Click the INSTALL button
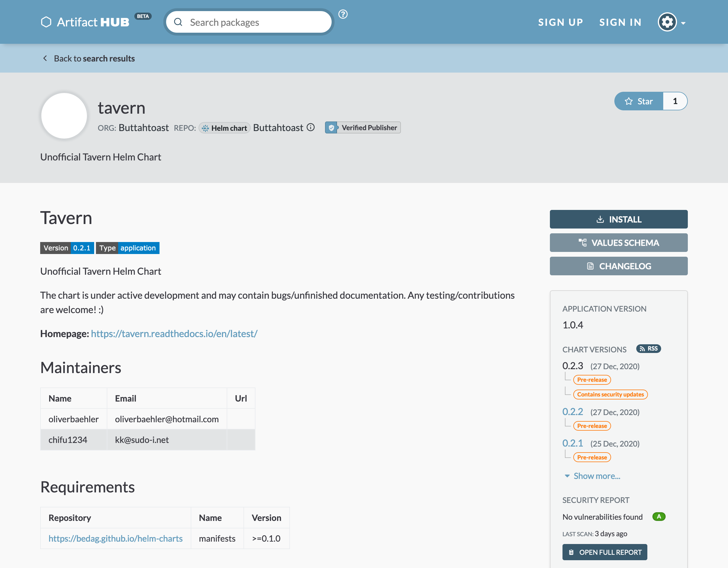Image resolution: width=728 pixels, height=568 pixels. pyautogui.click(x=618, y=219)
